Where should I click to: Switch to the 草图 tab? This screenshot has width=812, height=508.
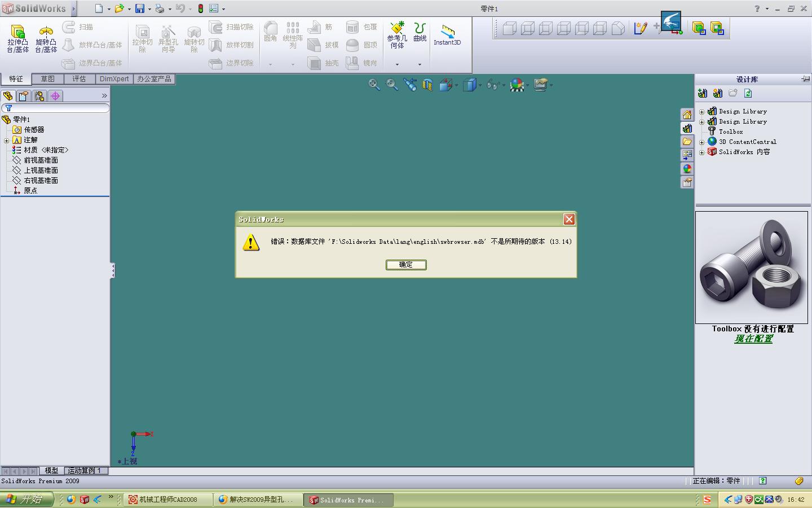47,79
